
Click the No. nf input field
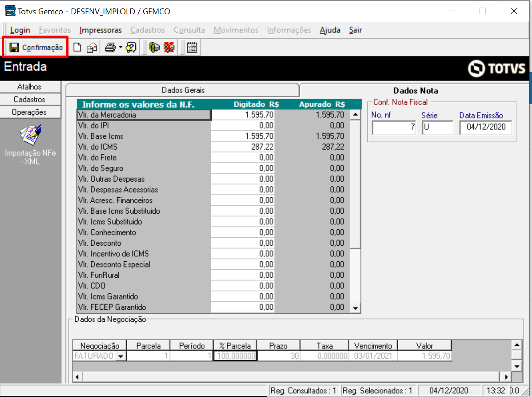tap(394, 127)
